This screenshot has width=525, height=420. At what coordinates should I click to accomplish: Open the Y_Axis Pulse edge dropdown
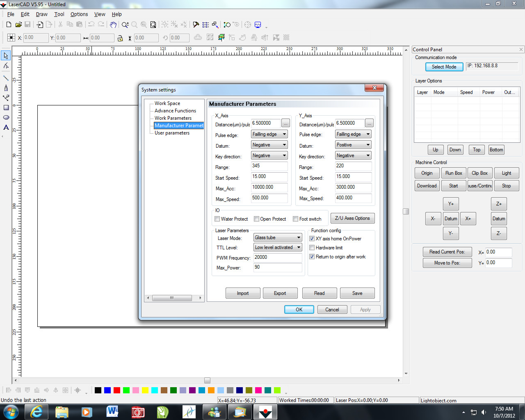353,134
